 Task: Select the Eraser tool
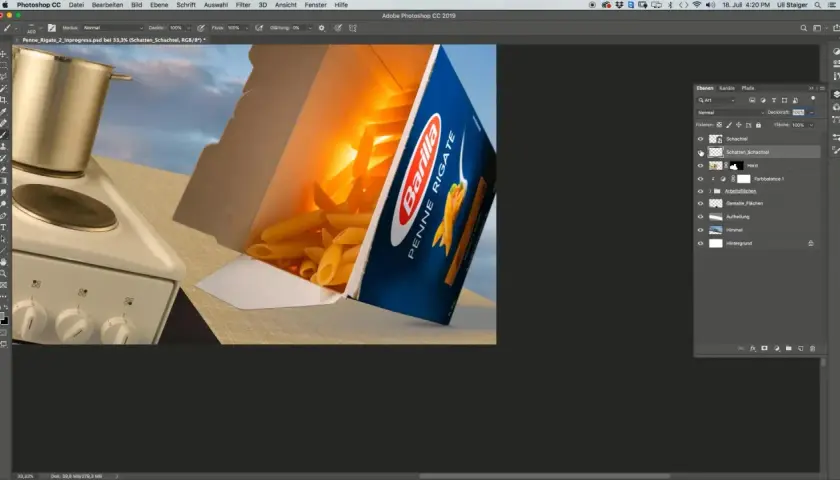point(4,169)
